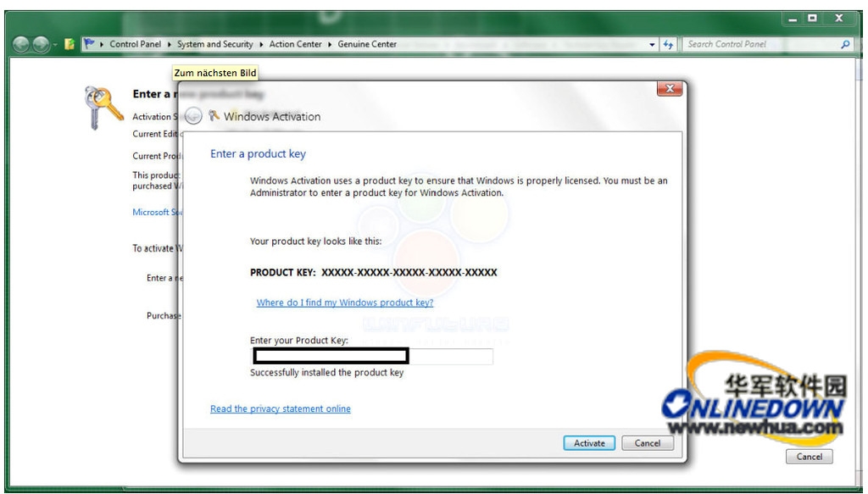868x494 pixels.
Task: Click the keys icon in Genuine Center page
Action: pos(103,107)
